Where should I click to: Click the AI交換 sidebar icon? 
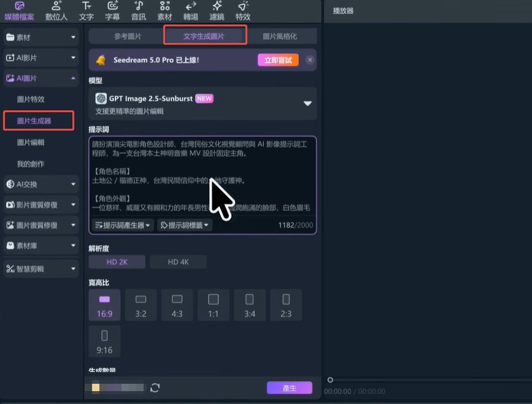[10, 184]
